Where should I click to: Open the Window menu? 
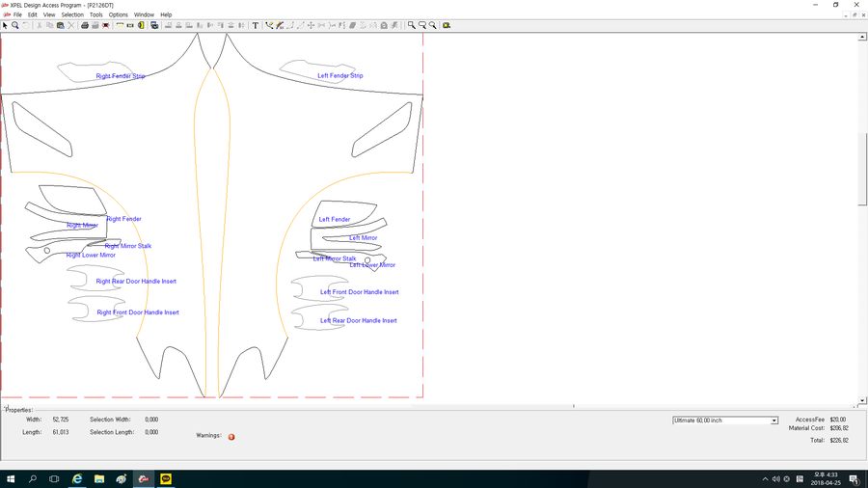pos(144,14)
